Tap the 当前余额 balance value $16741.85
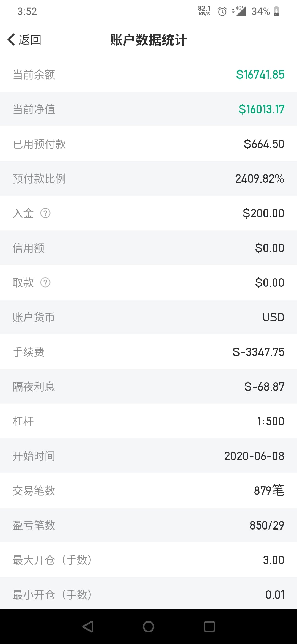Screen dimensions: 297x644 pyautogui.click(x=260, y=75)
